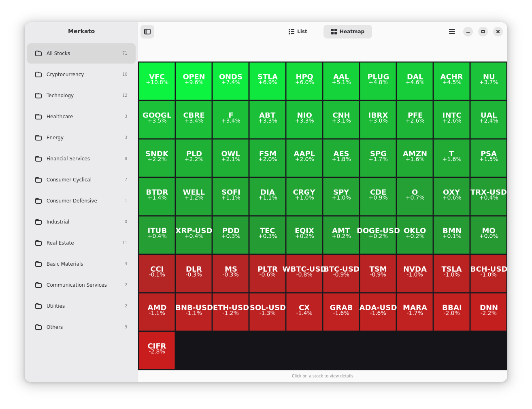Image resolution: width=532 pixels, height=409 pixels.
Task: Click the Healthcare folder icon
Action: pyautogui.click(x=38, y=117)
